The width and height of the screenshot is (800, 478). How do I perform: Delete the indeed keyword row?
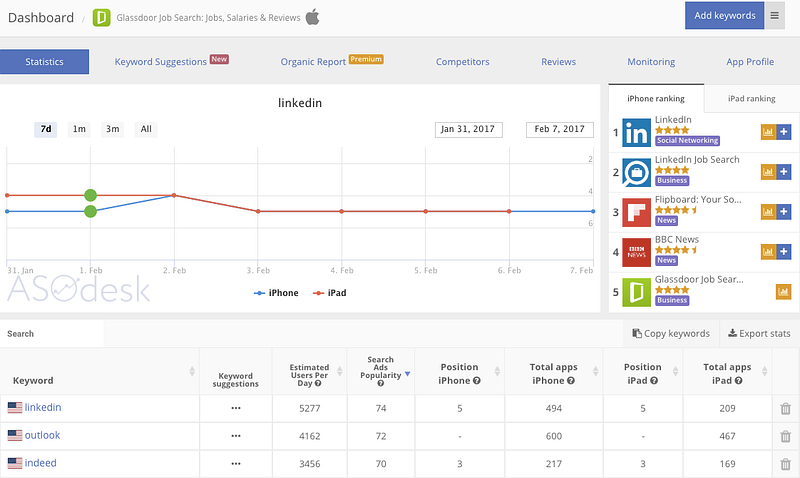785,464
